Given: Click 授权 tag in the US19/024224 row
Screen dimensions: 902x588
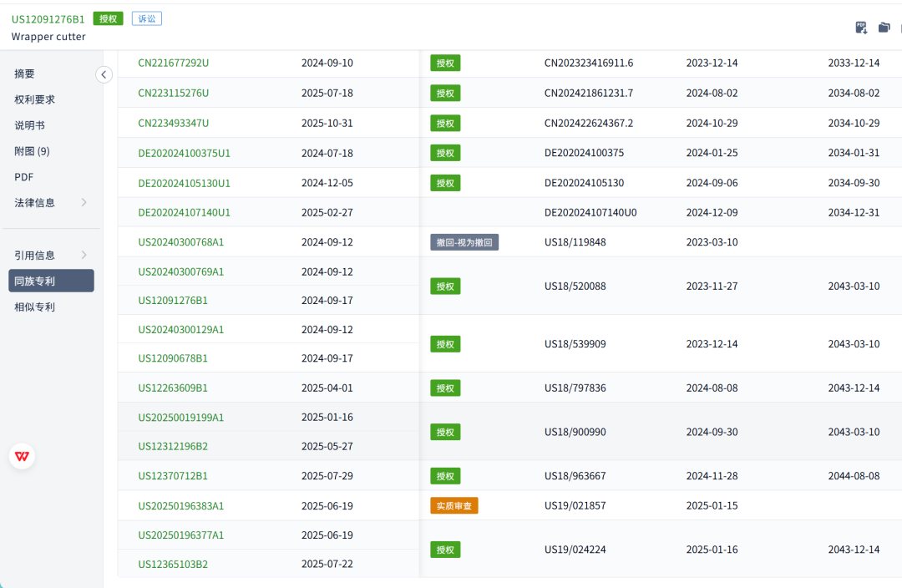Looking at the screenshot, I should (445, 550).
